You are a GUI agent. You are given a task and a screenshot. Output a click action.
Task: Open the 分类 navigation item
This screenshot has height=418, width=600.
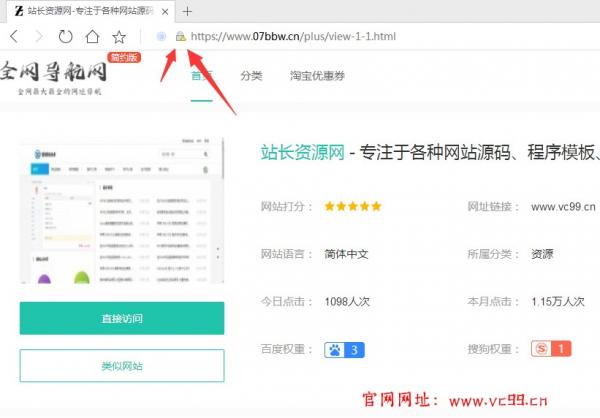(251, 76)
